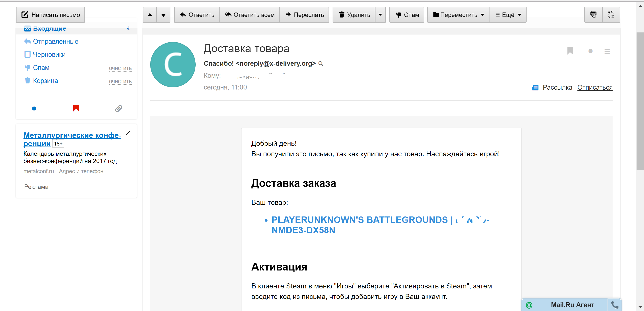This screenshot has width=644, height=311.
Task: Open the Отправленные folder
Action: click(x=56, y=42)
